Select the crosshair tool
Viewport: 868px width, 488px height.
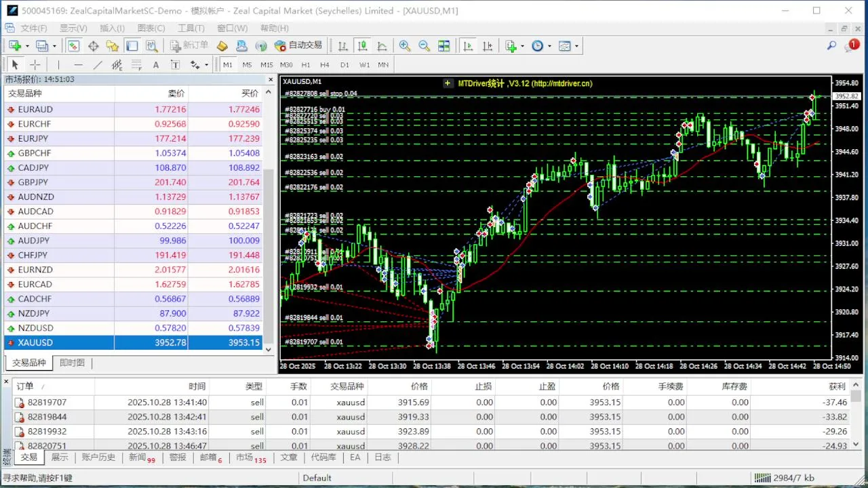[x=35, y=64]
